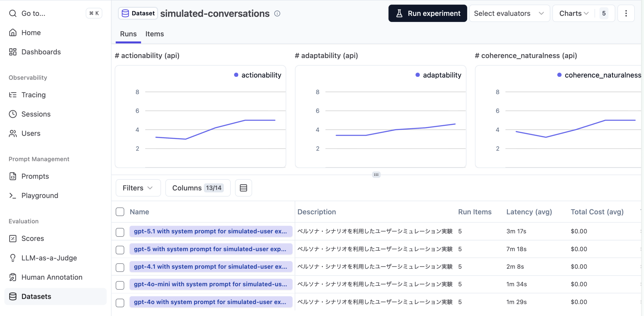Open the Human Annotation section
644x316 pixels.
52,277
